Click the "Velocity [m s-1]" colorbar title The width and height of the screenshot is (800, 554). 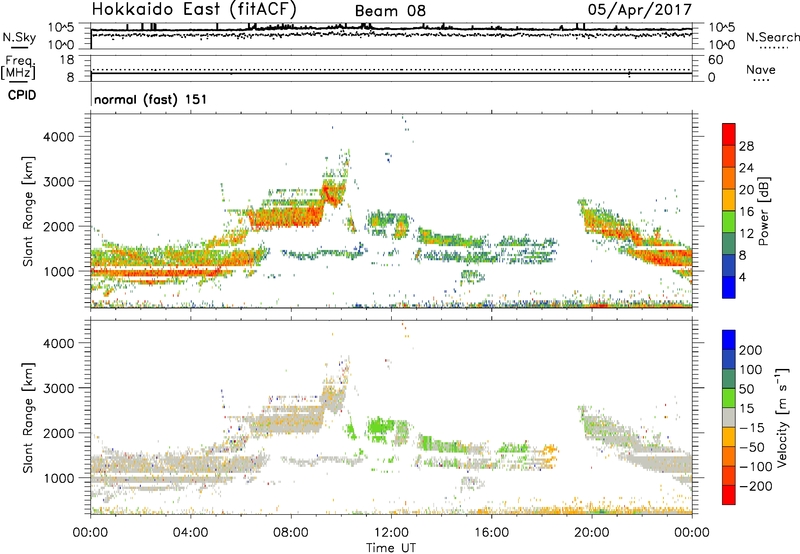click(783, 418)
